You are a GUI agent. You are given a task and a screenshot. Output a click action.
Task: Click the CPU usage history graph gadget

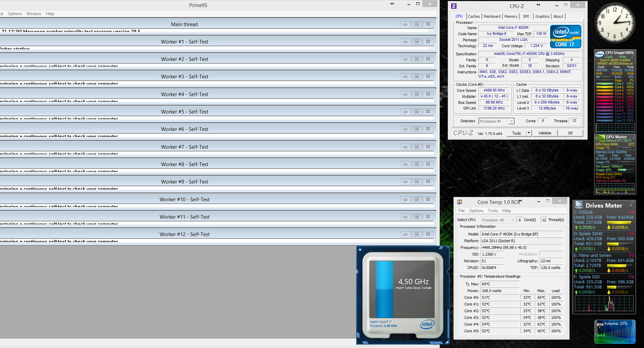(615, 128)
